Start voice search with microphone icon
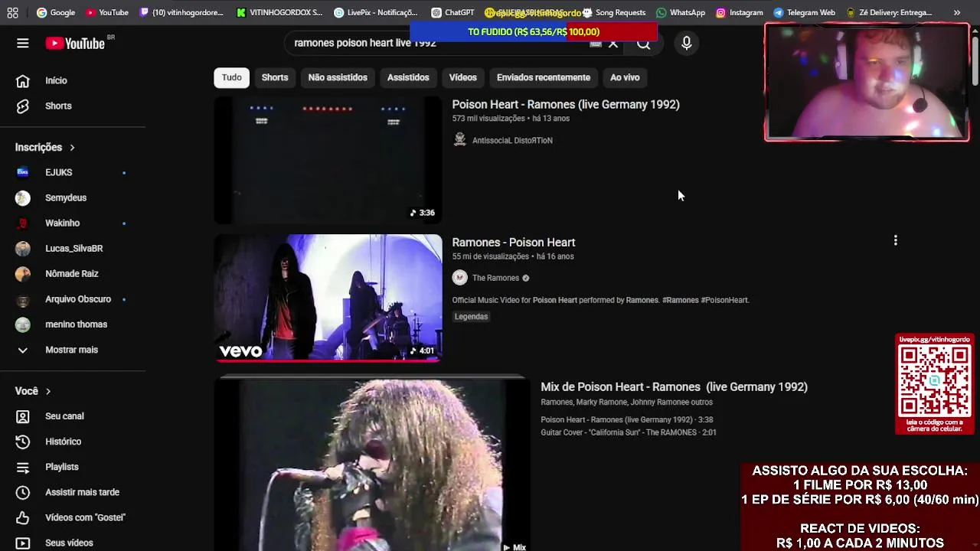Image resolution: width=980 pixels, height=551 pixels. [x=687, y=44]
